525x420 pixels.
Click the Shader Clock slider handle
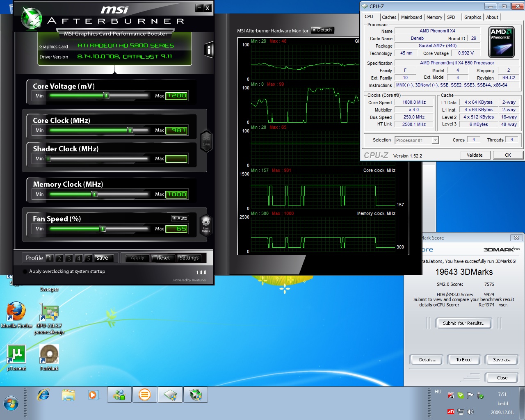(48, 159)
